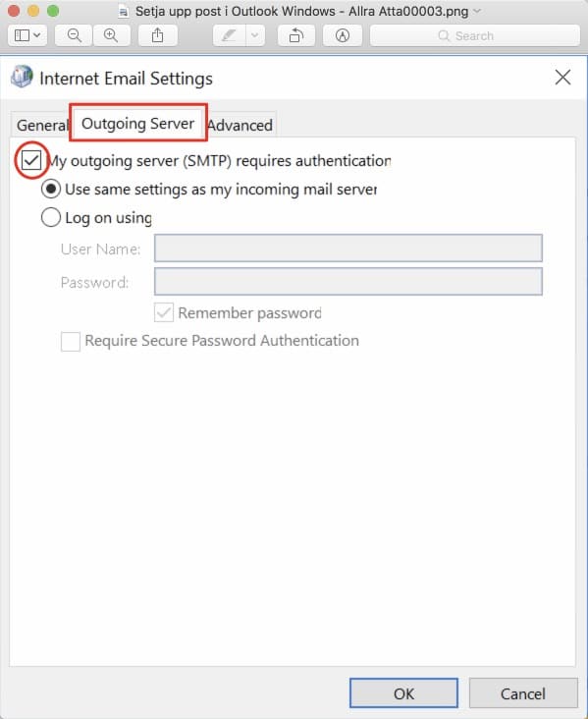588x719 pixels.
Task: Show the markup toolbar icon
Action: [x=343, y=35]
